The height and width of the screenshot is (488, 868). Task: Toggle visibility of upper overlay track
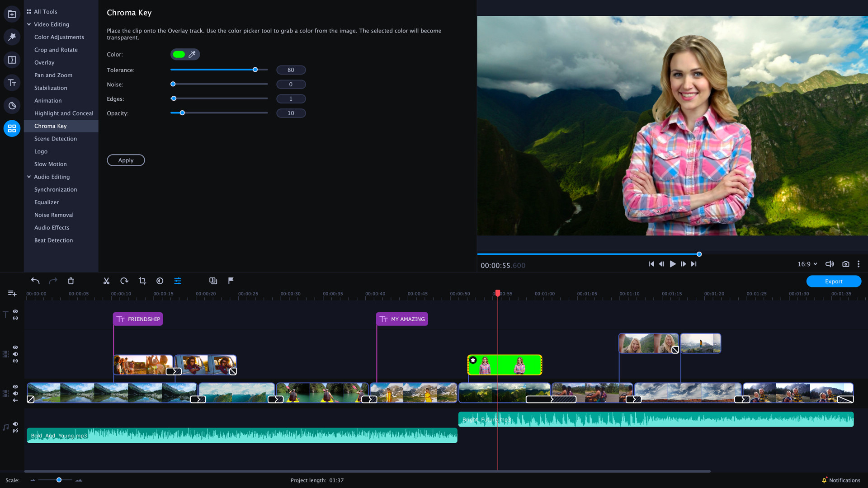tap(15, 347)
